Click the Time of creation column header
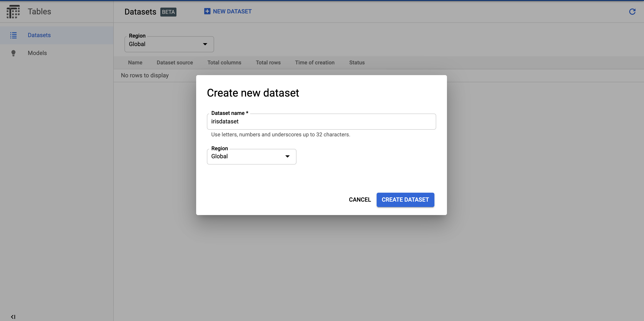The height and width of the screenshot is (321, 644). tap(315, 62)
